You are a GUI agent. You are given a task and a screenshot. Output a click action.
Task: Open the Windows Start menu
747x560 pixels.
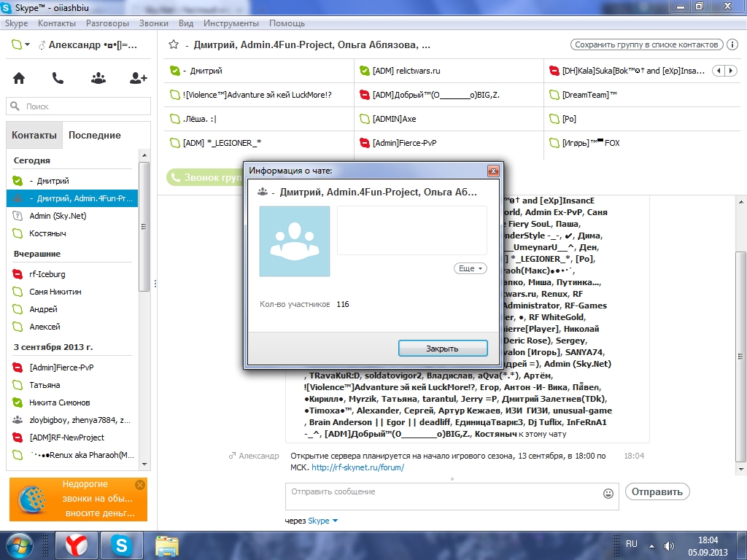[x=19, y=545]
